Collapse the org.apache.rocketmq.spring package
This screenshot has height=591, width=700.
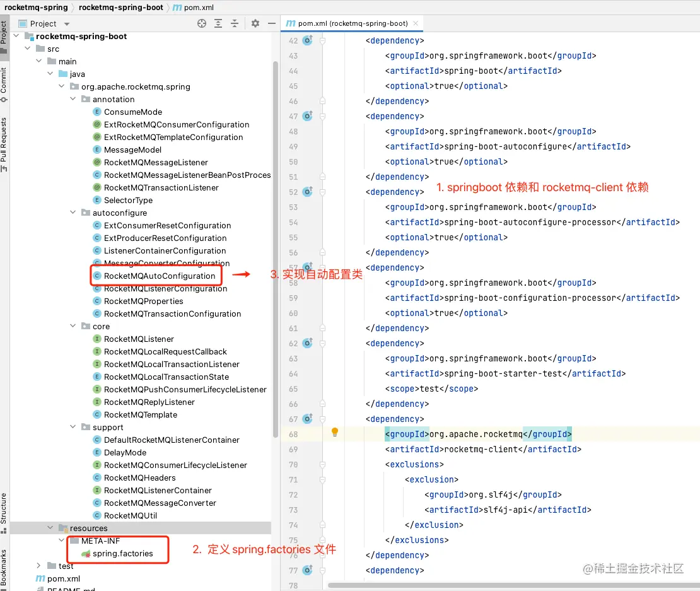point(62,86)
